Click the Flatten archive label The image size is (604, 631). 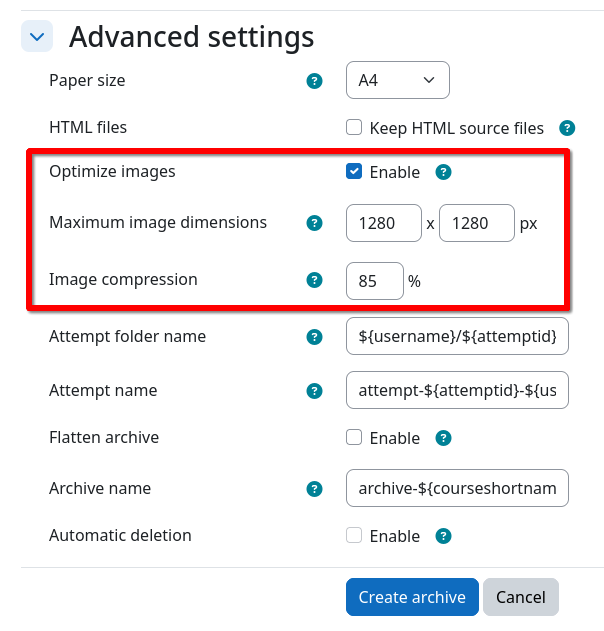(x=104, y=437)
